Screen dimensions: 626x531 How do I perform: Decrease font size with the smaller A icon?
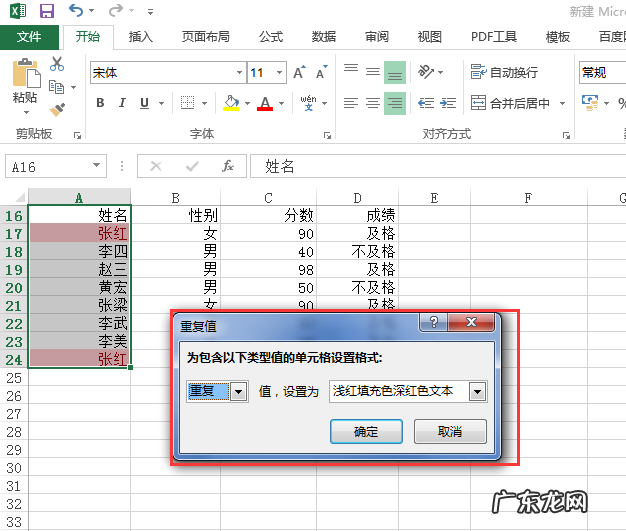click(x=322, y=72)
